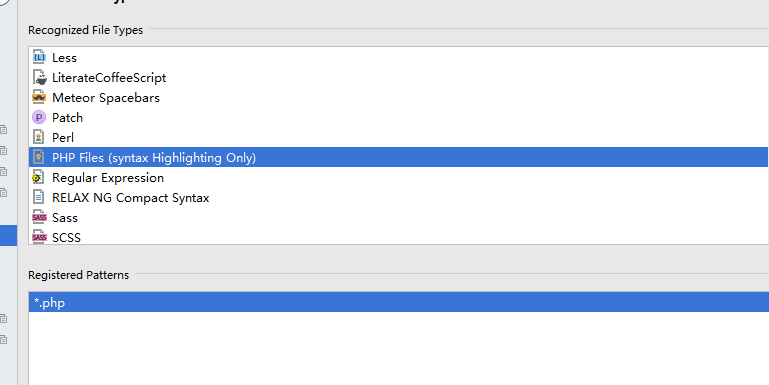Select Regular Expression file type
This screenshot has height=385, width=769.
(398, 178)
